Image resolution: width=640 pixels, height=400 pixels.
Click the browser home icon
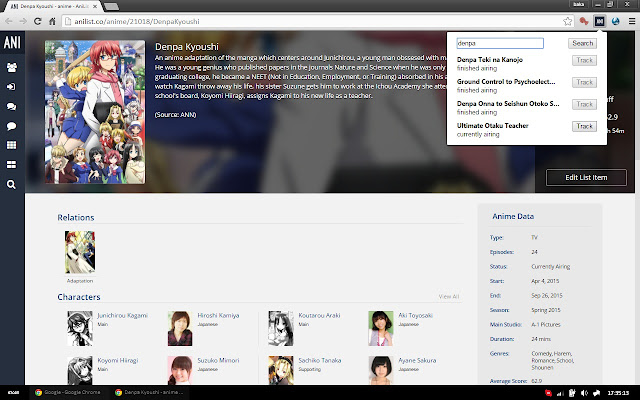point(52,21)
